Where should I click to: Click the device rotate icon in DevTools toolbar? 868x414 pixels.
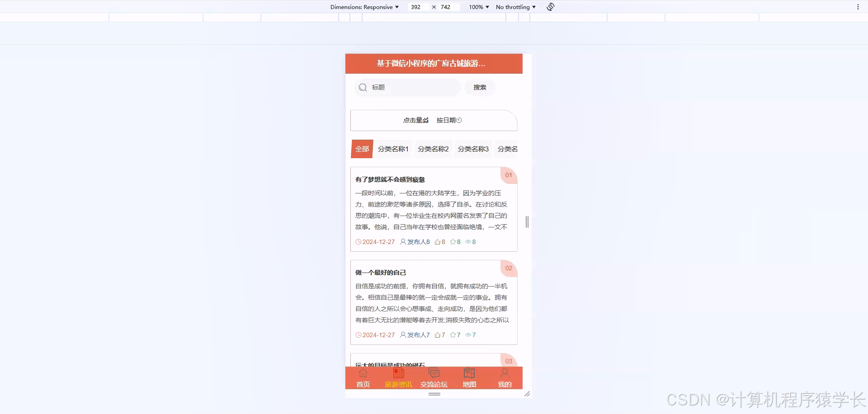(x=550, y=7)
